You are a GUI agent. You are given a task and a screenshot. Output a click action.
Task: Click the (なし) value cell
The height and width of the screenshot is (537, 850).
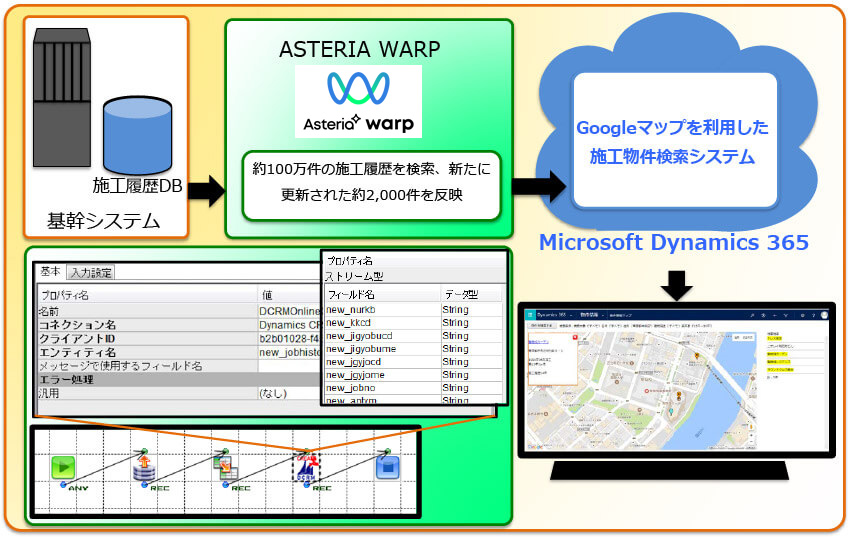289,393
